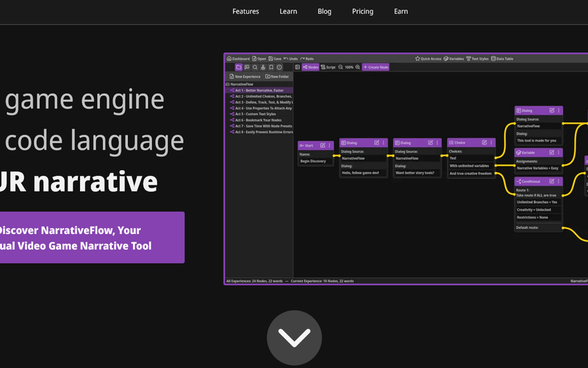
Task: Open three-dot menu on 'This tool is made for you' node
Action: click(559, 110)
